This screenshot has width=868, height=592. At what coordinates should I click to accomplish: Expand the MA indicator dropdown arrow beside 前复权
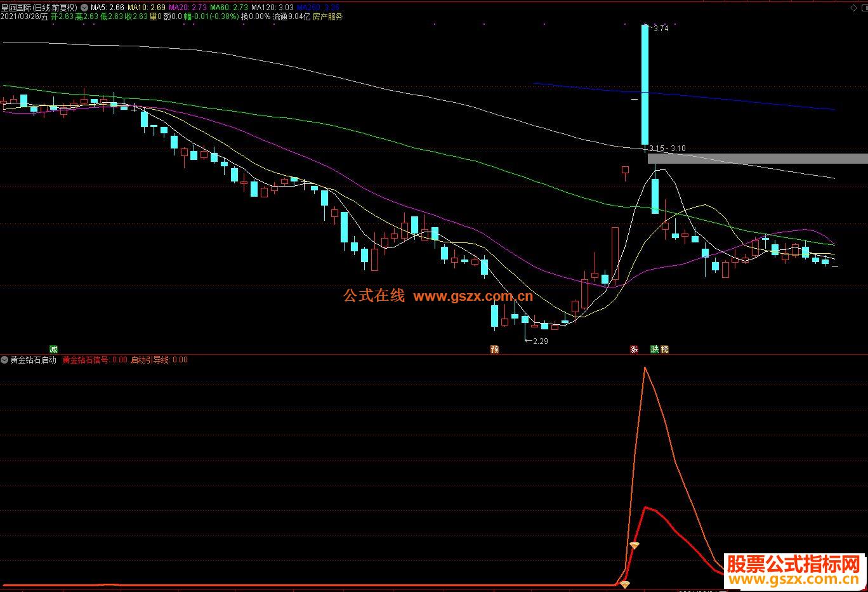(84, 8)
